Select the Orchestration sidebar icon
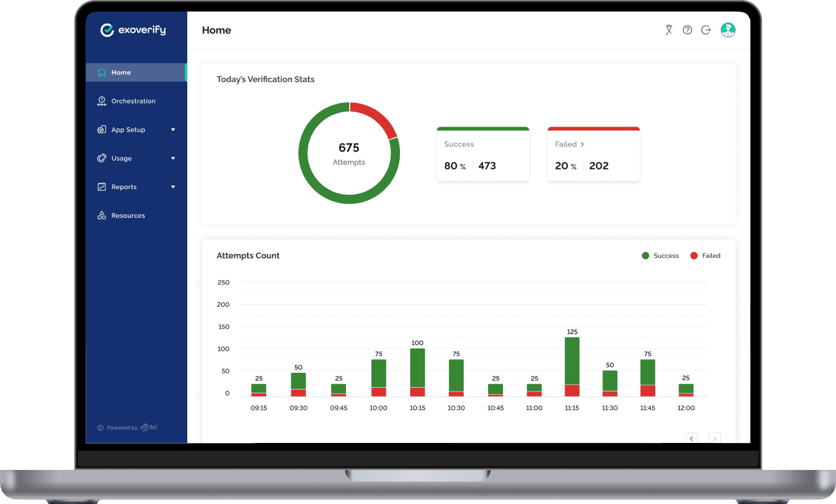 (x=102, y=101)
